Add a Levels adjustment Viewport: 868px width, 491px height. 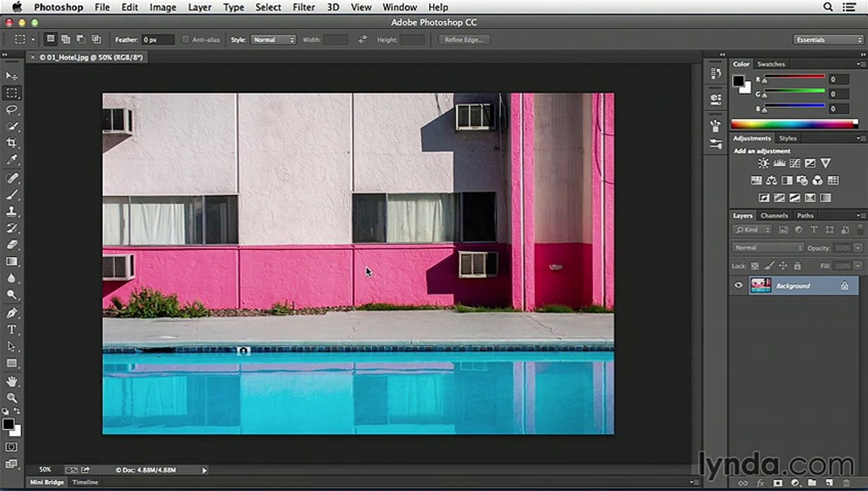[x=779, y=164]
